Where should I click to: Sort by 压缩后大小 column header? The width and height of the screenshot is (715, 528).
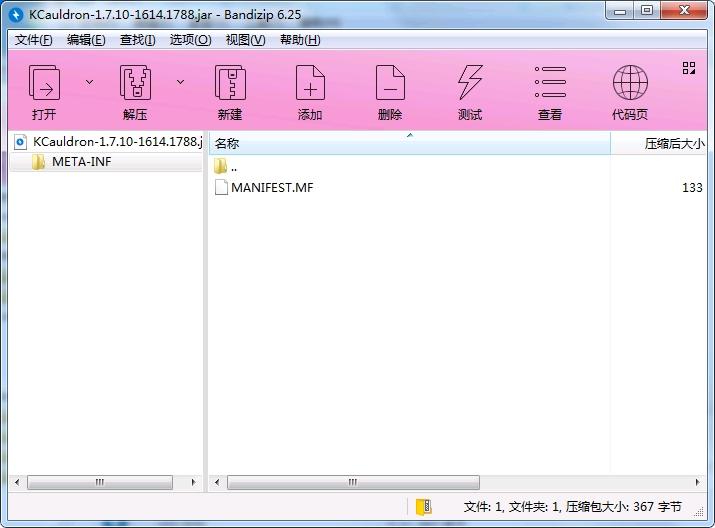[x=659, y=143]
